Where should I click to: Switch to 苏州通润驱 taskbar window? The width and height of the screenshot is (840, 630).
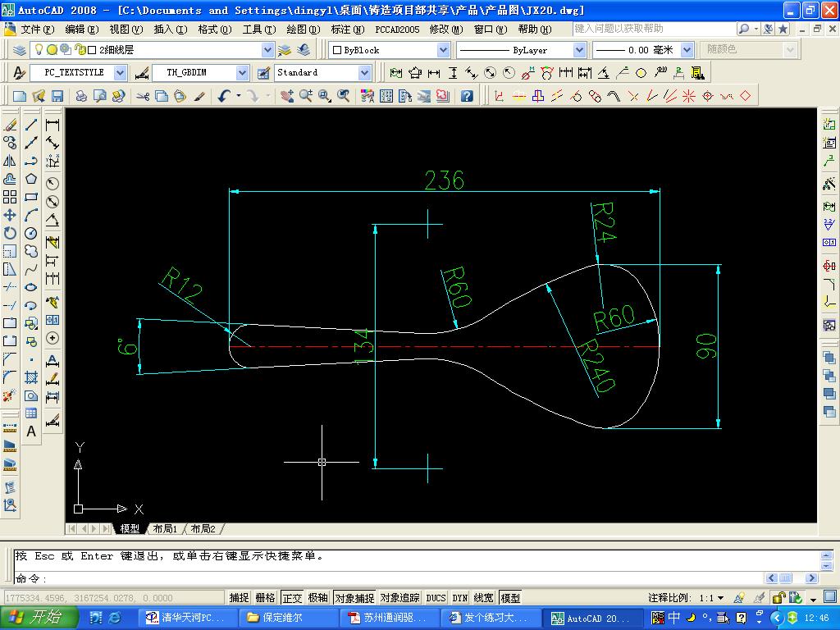click(388, 619)
